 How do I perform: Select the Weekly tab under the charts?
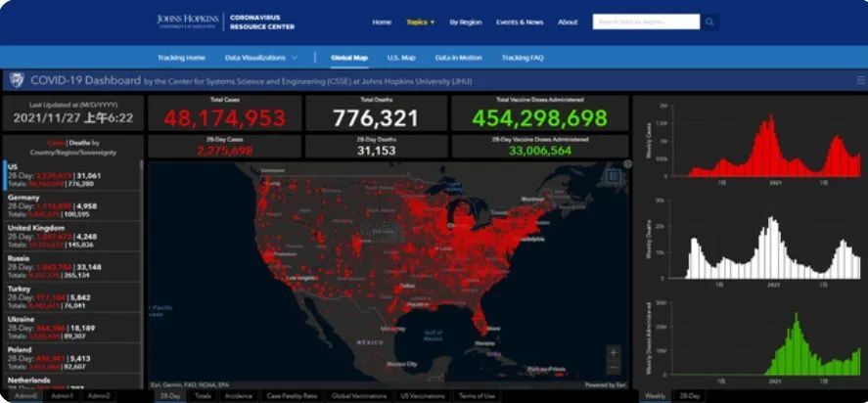[x=656, y=396]
